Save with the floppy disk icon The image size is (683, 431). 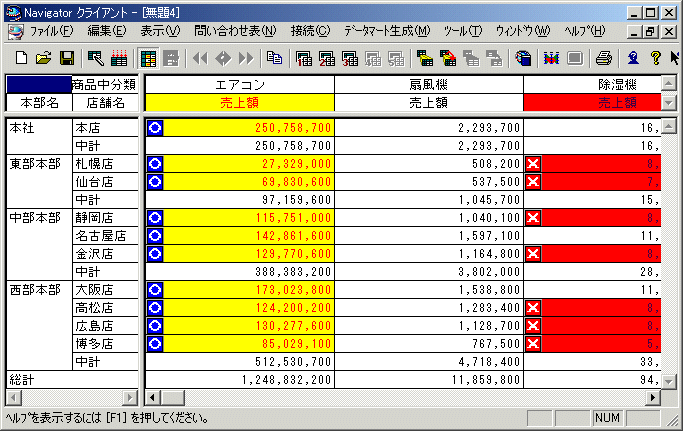pos(67,58)
